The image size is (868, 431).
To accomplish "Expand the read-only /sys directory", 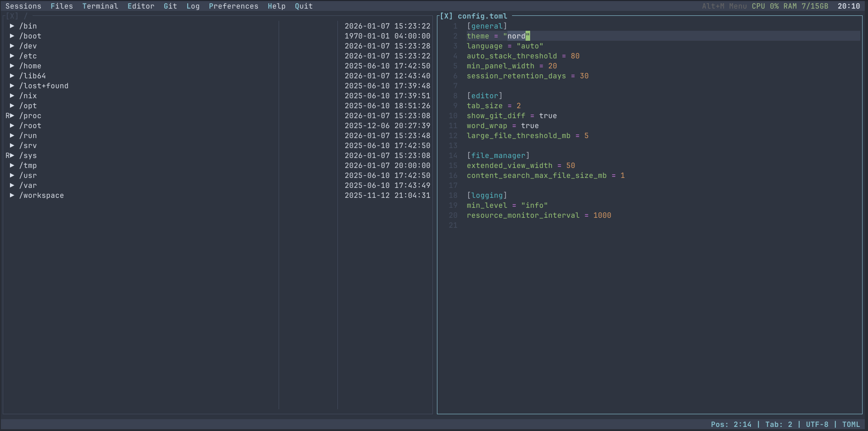I will (x=12, y=156).
